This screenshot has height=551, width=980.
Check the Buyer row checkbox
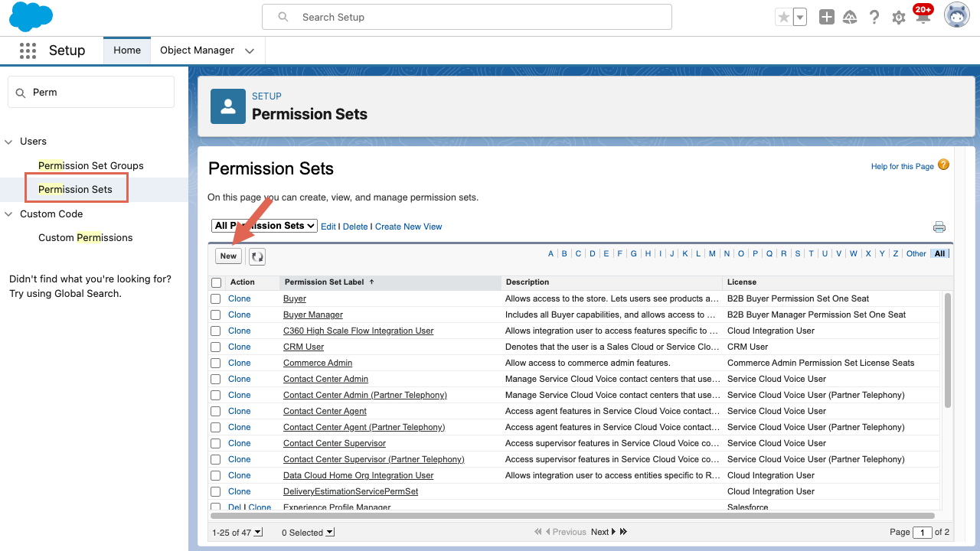[216, 298]
